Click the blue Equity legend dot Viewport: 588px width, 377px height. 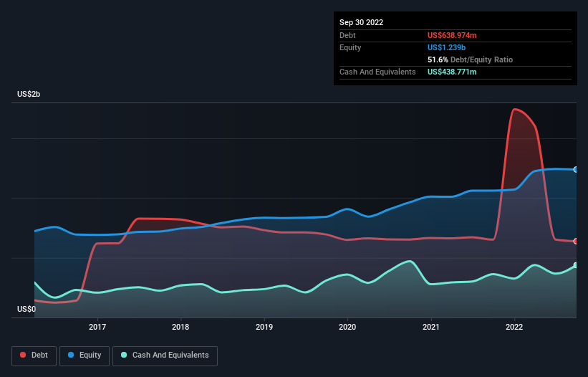(71, 355)
